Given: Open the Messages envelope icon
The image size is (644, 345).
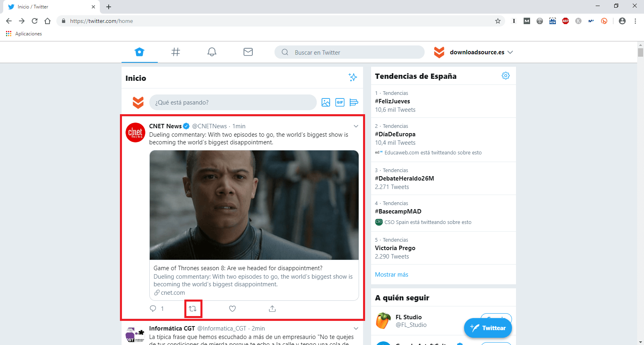Looking at the screenshot, I should click(x=248, y=52).
